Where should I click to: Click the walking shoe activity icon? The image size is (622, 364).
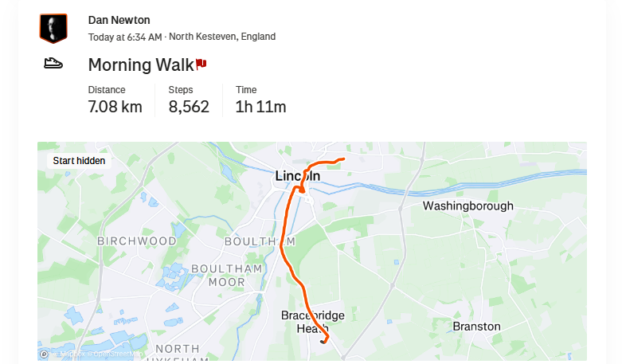(x=53, y=64)
